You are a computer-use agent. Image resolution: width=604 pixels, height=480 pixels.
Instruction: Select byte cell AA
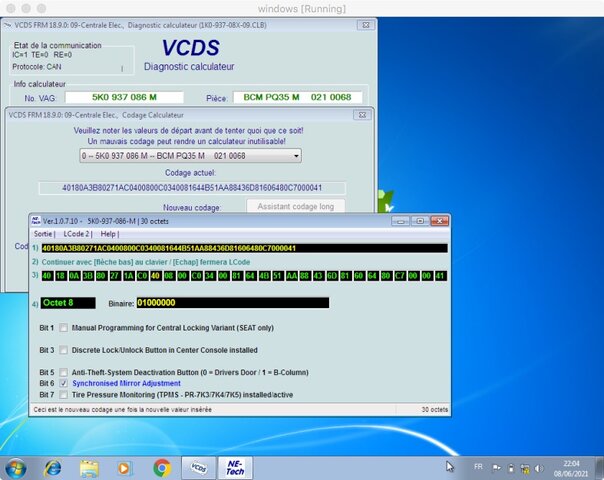(x=291, y=276)
